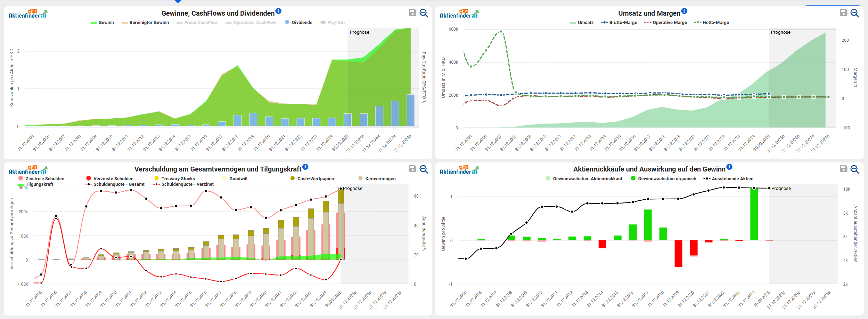Save the Gewinne, CashFlows und Dividenden chart

(x=412, y=13)
